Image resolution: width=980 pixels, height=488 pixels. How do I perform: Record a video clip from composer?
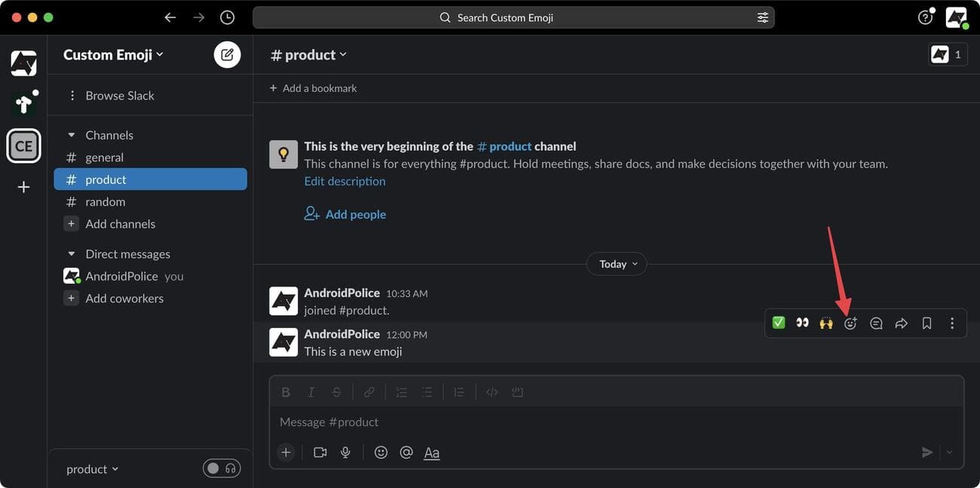(320, 453)
